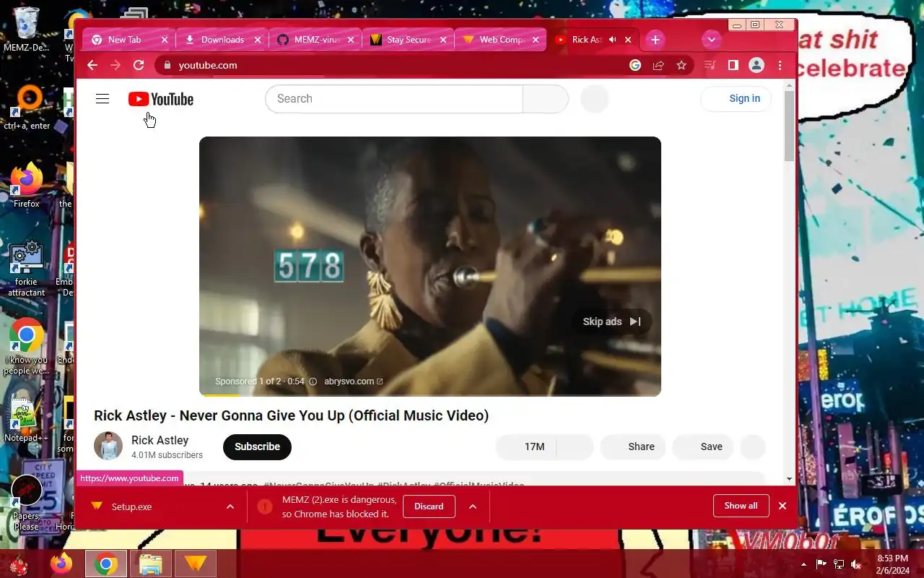Viewport: 924px width, 578px height.
Task: Open a new tab with the plus button
Action: click(x=655, y=40)
